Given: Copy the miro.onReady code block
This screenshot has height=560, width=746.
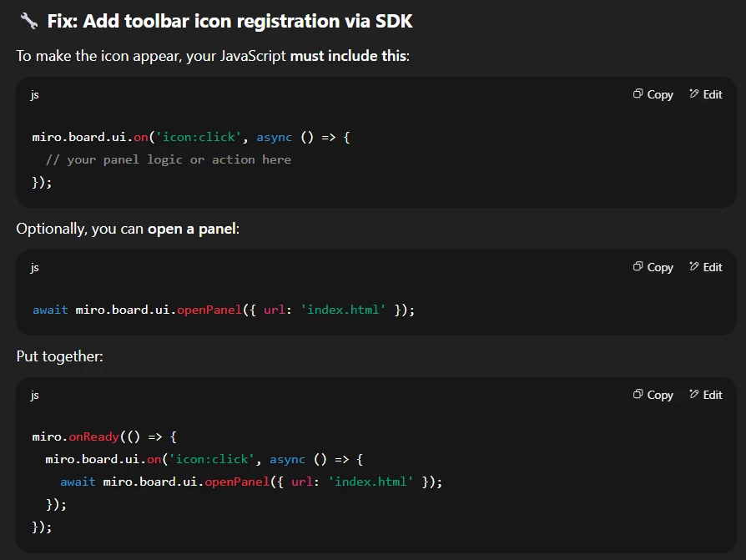Looking at the screenshot, I should click(653, 395).
